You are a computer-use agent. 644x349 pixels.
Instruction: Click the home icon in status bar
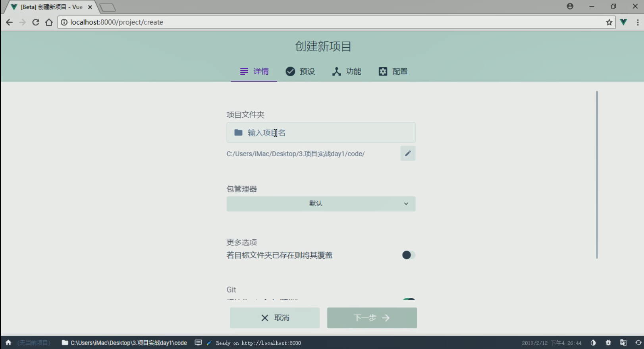click(8, 343)
